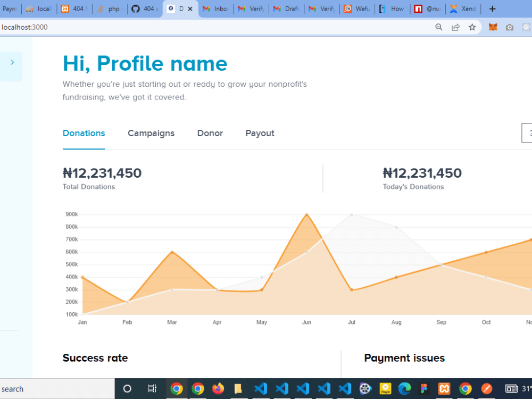Viewport: 532px width, 399px height.
Task: Toggle the bookmark star for this page
Action: 472,27
